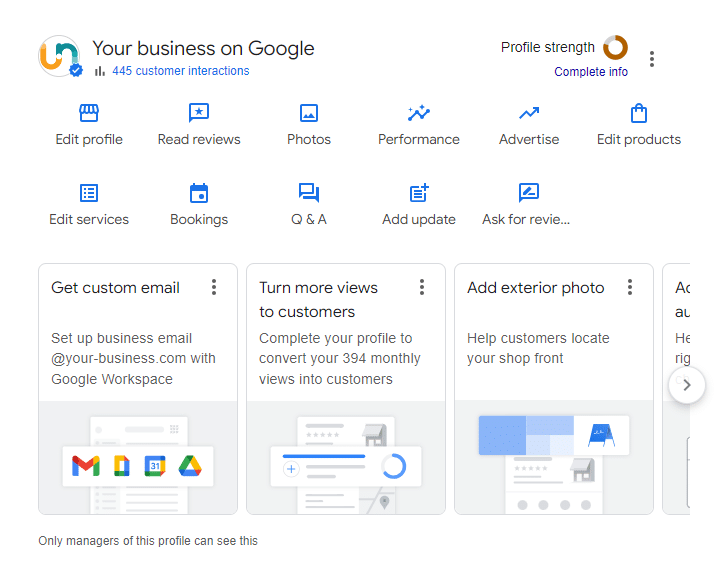The image size is (726, 563).
Task: Open Get custom email card options menu
Action: pos(214,287)
